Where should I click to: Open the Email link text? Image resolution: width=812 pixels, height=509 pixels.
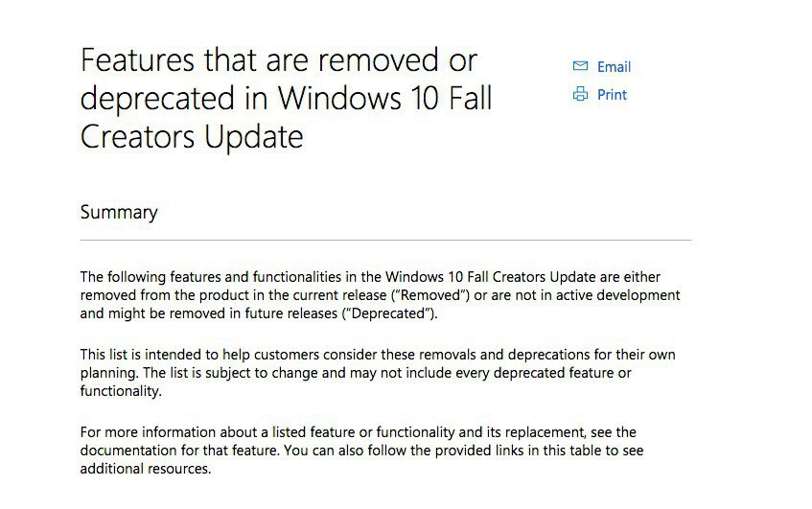tap(614, 67)
